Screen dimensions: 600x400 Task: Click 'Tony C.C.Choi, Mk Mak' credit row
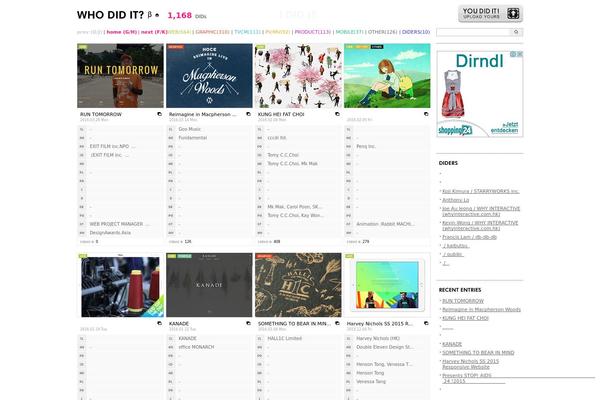(292, 164)
